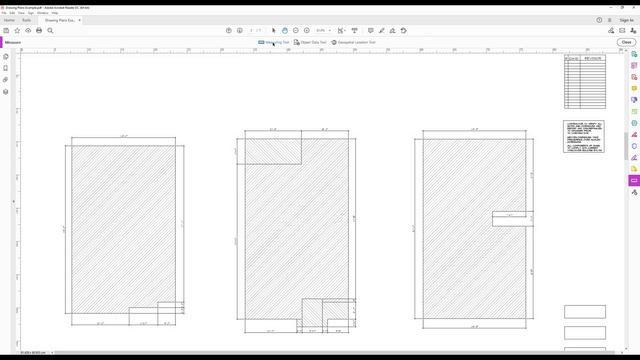Switch to the Tools tab

coord(27,20)
